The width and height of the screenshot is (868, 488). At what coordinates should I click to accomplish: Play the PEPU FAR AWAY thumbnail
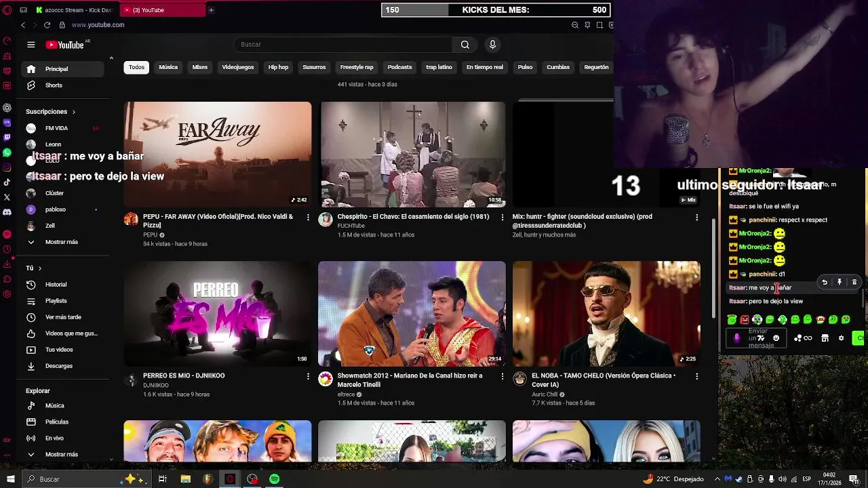tap(218, 154)
